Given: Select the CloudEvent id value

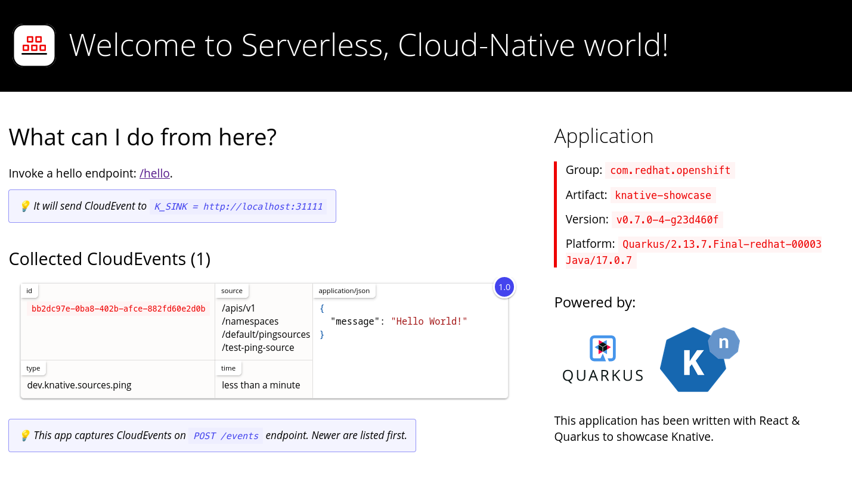Looking at the screenshot, I should pos(118,309).
